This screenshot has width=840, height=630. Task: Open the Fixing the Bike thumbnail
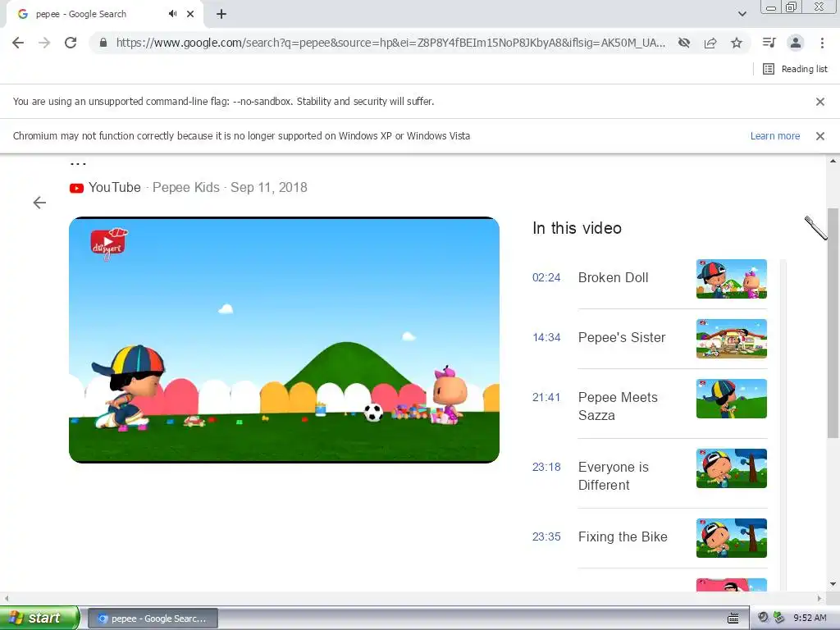coord(731,538)
